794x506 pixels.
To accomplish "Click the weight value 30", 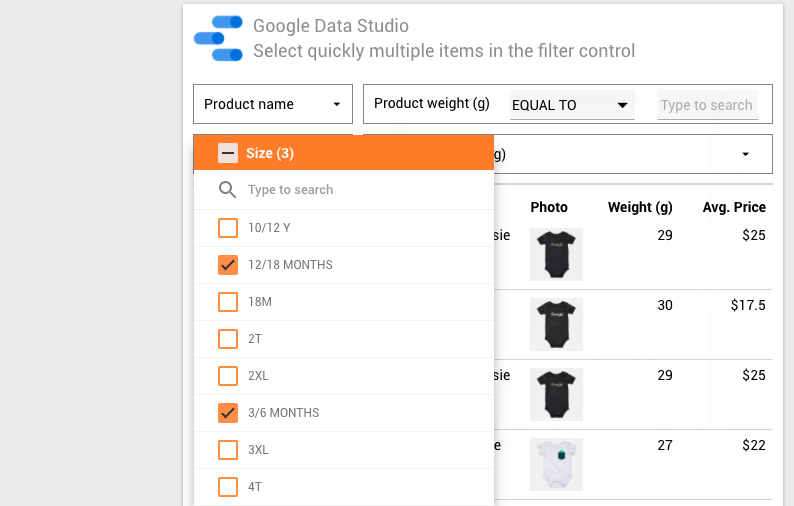I will point(665,305).
